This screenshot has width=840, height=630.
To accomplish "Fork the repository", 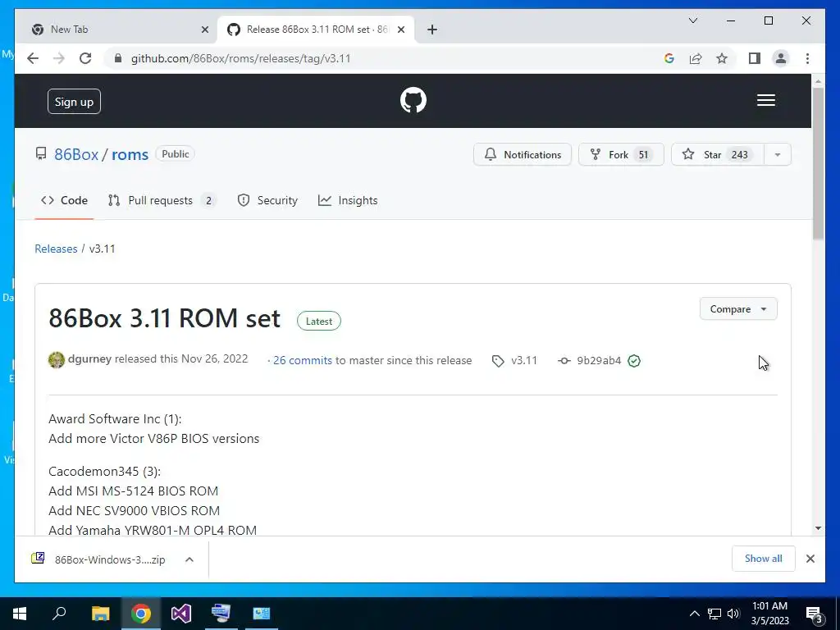I will pyautogui.click(x=621, y=154).
